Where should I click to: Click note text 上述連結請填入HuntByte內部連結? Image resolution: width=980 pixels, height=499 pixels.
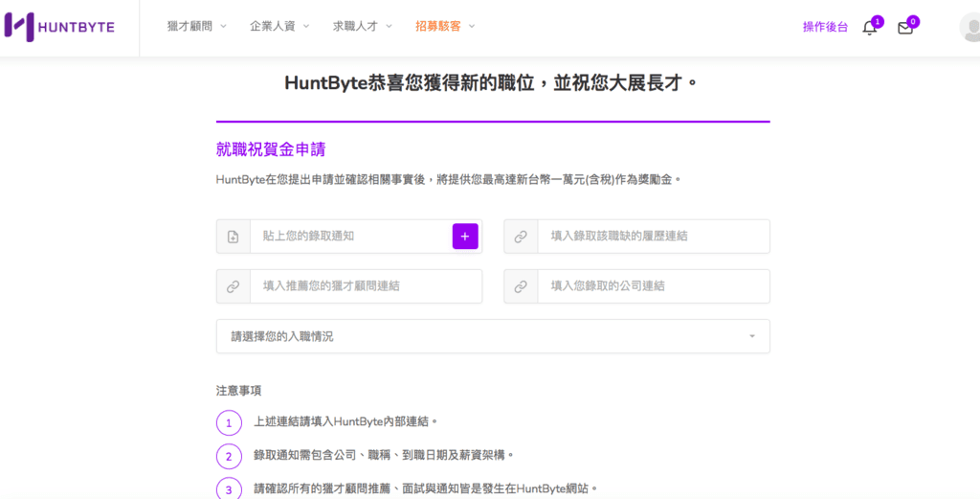click(x=345, y=421)
